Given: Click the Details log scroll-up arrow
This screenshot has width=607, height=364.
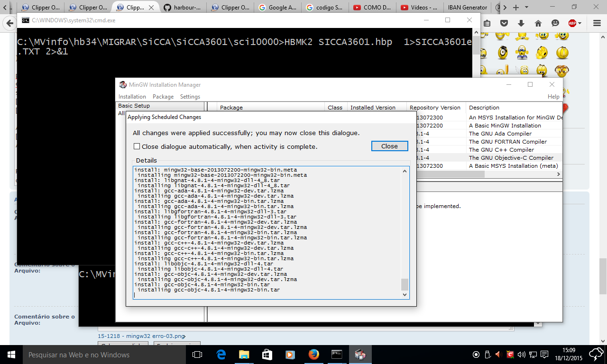Looking at the screenshot, I should click(x=405, y=170).
